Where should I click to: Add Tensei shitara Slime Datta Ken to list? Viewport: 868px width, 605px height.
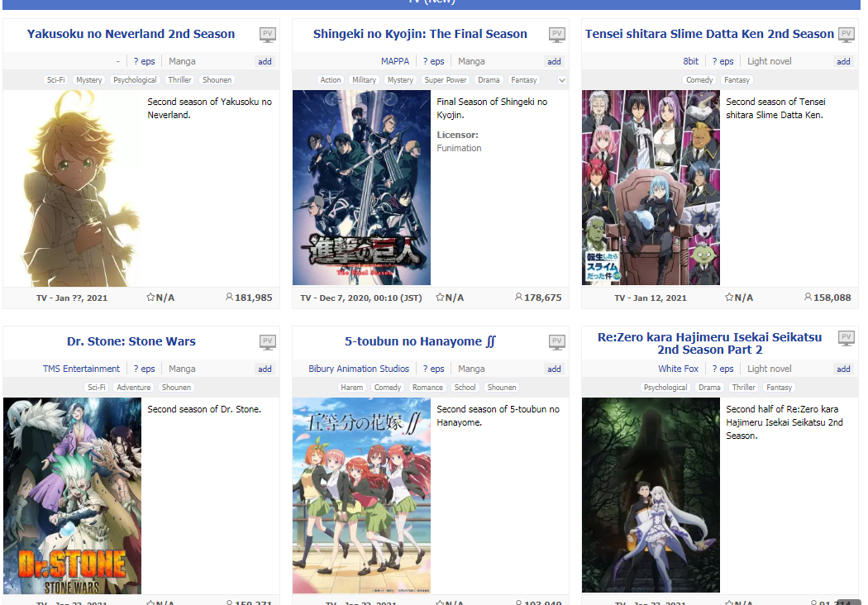(843, 61)
